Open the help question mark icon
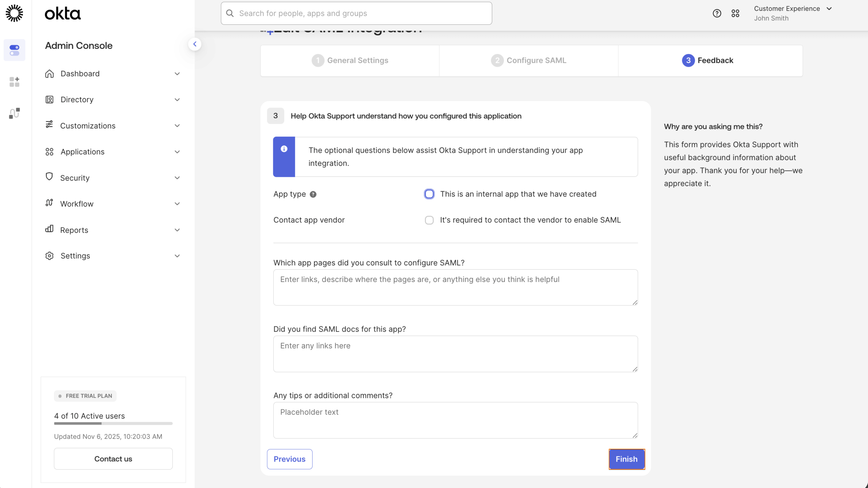The height and width of the screenshot is (488, 868). (x=716, y=13)
